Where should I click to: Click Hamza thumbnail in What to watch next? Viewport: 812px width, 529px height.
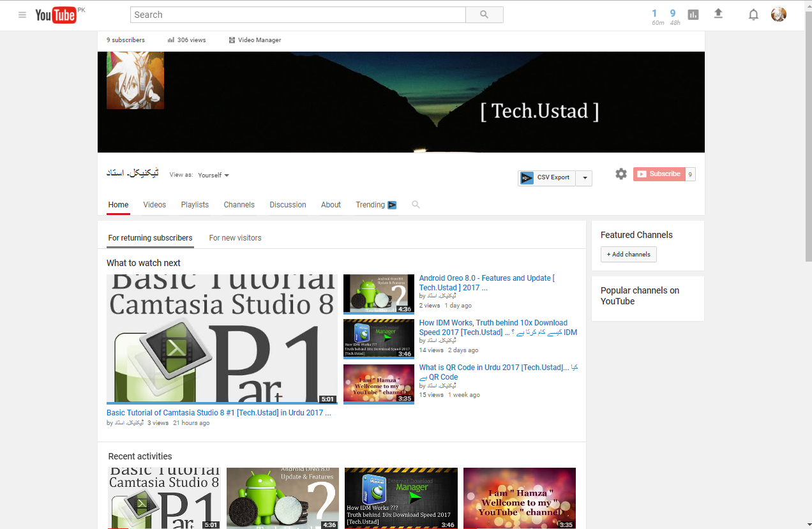(x=379, y=384)
